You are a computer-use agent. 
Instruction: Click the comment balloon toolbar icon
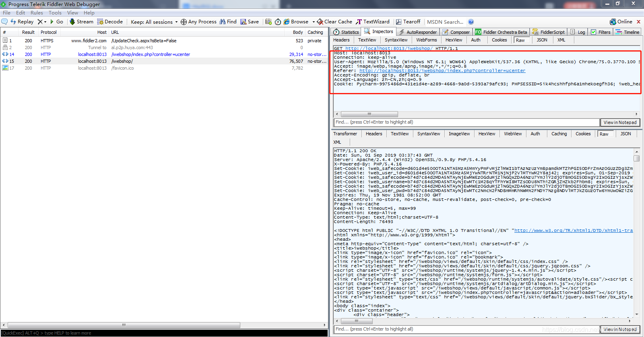pyautogui.click(x=5, y=22)
